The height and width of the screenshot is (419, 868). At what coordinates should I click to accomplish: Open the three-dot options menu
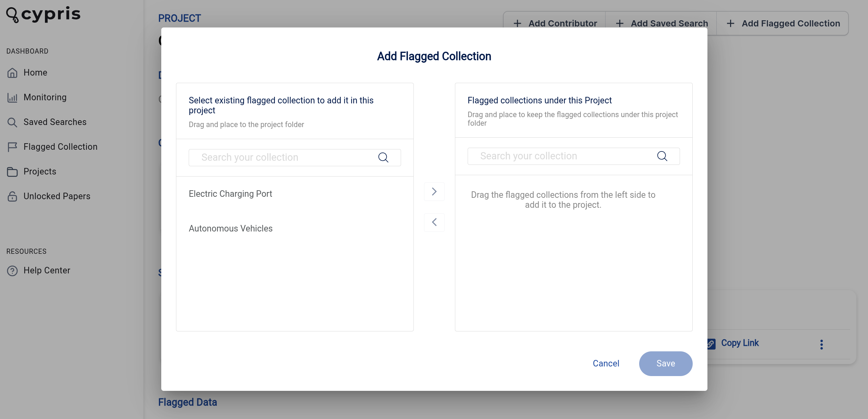click(821, 344)
